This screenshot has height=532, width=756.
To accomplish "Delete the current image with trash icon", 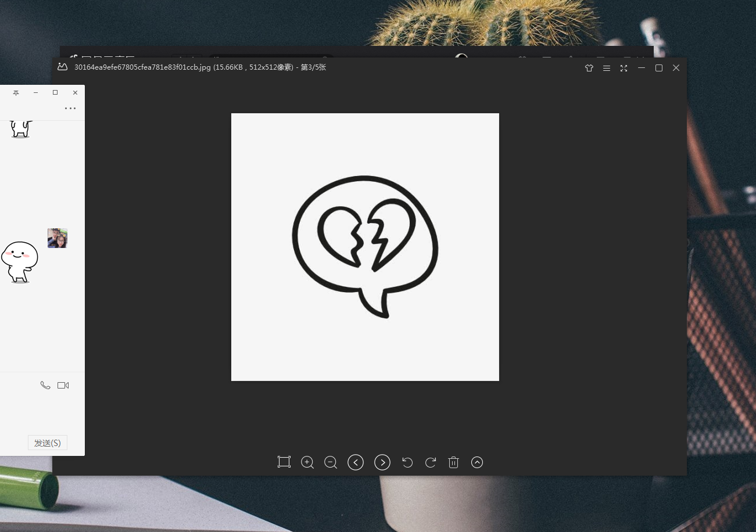I will point(454,462).
